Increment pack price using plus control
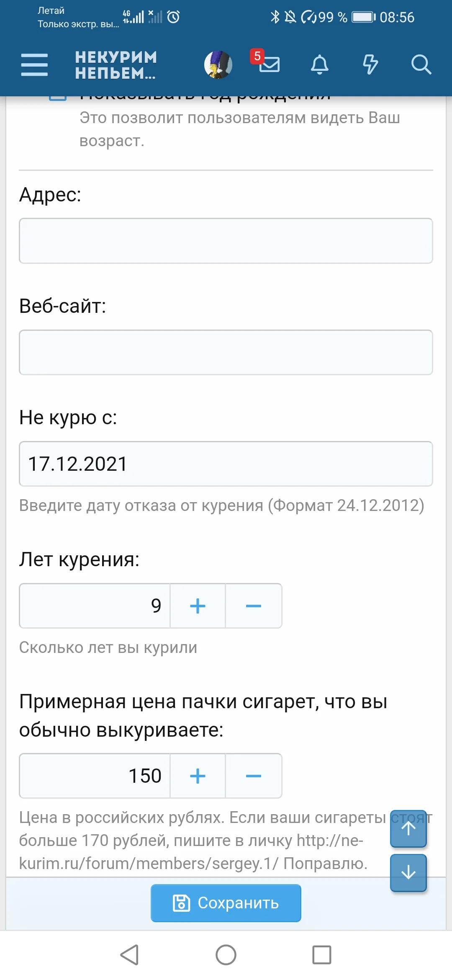 pos(198,775)
